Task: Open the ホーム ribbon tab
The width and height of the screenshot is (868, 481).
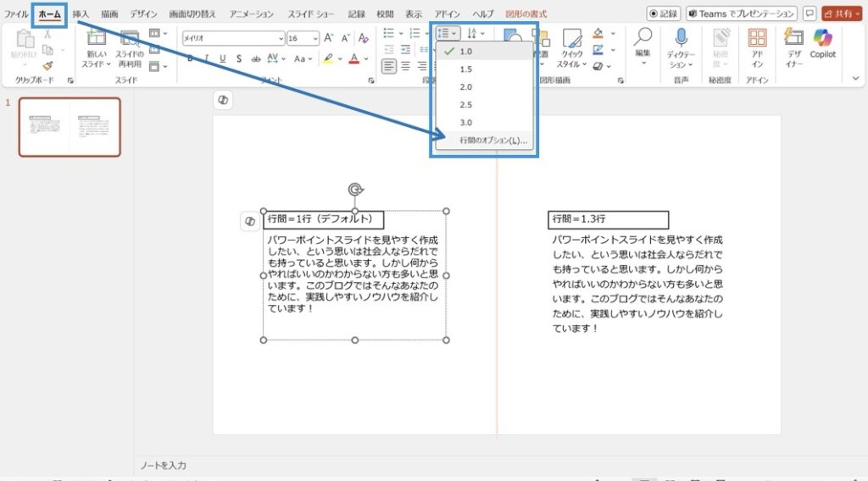Action: (50, 14)
